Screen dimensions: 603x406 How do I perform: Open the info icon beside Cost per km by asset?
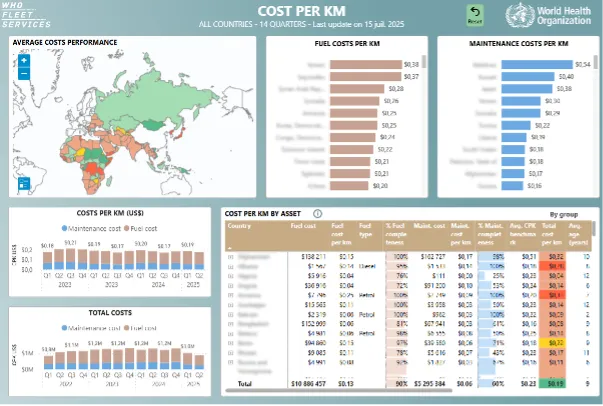pyautogui.click(x=317, y=213)
